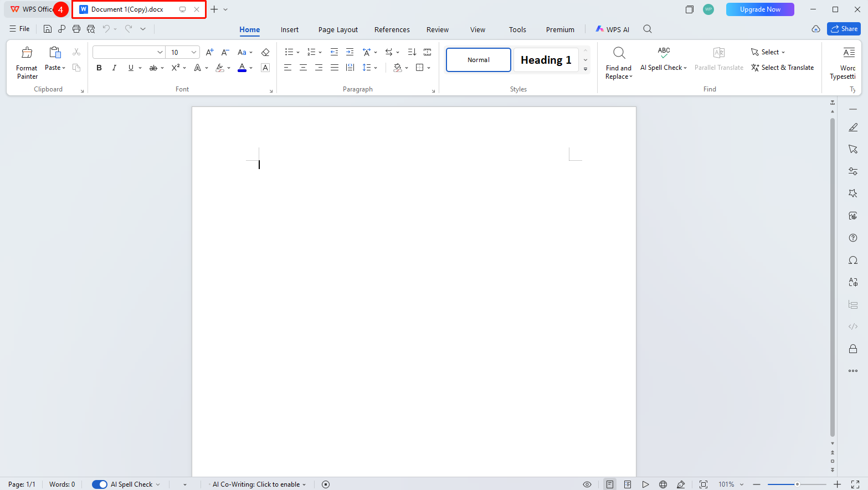Click the eye protection icon in status bar
Screen dimensions: 868x490
click(587, 484)
